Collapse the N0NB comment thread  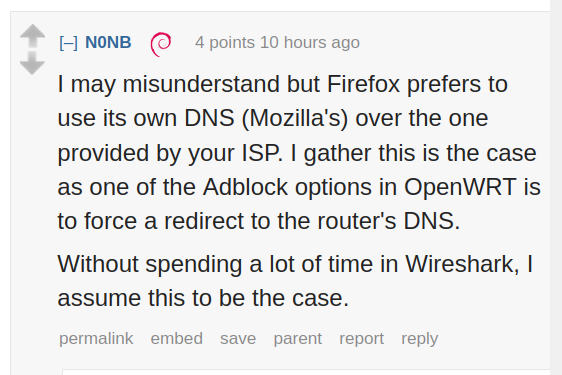68,43
